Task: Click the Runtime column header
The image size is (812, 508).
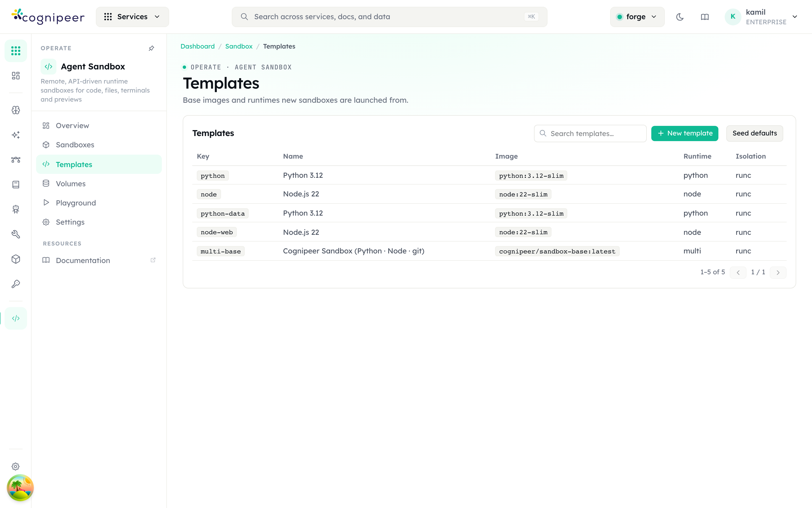Action: (697, 156)
